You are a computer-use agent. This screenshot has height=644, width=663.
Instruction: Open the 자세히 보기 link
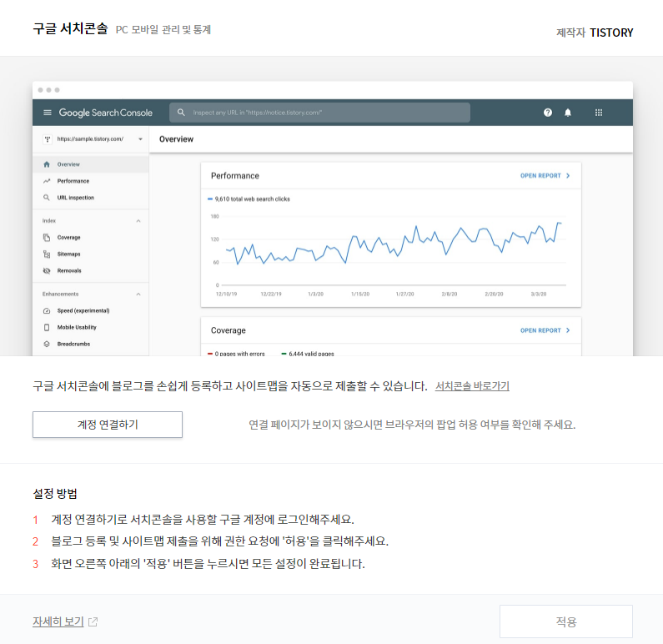click(58, 621)
